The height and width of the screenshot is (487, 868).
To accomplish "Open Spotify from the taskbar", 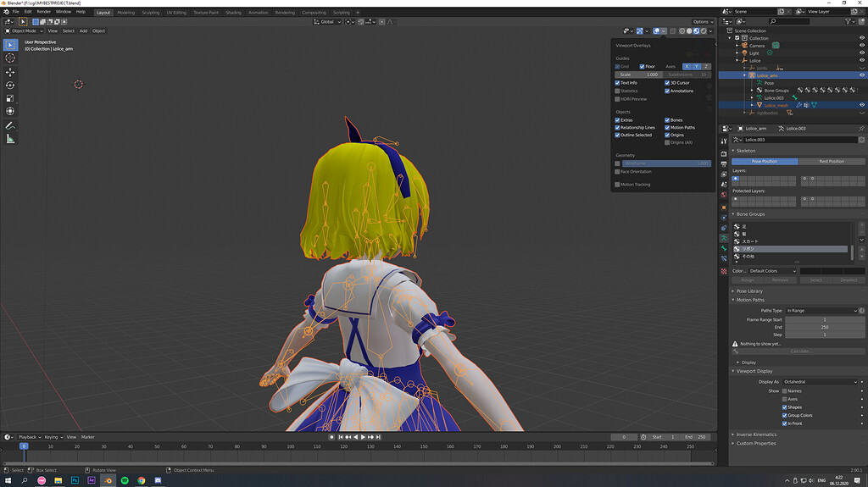I will pos(125,480).
